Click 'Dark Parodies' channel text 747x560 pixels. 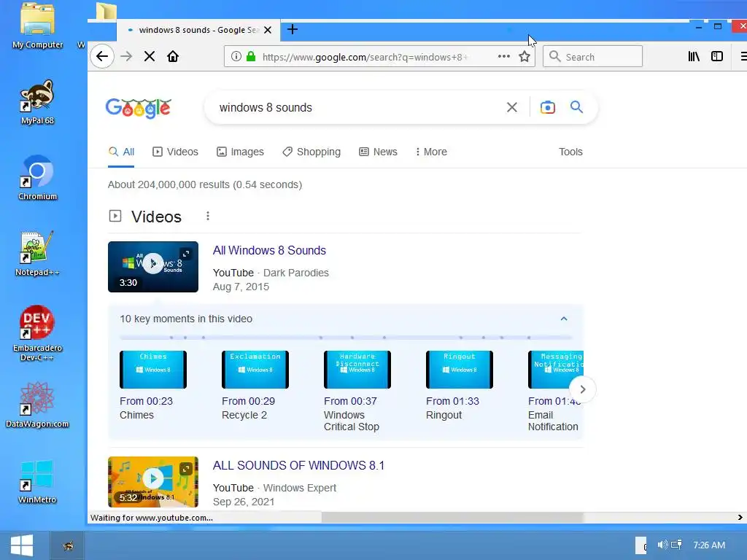click(x=296, y=273)
